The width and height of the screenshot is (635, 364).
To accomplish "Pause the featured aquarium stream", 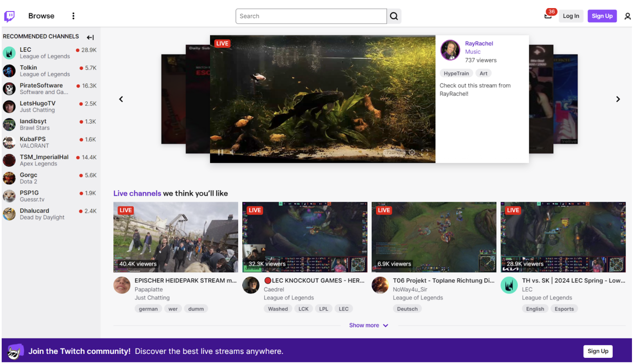I will point(221,152).
